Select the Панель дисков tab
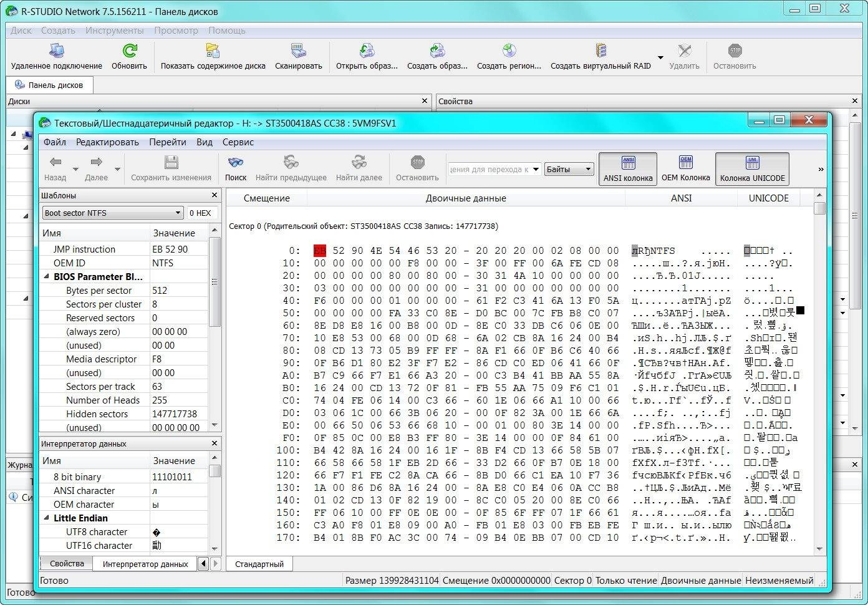Image resolution: width=868 pixels, height=605 pixels. [49, 85]
